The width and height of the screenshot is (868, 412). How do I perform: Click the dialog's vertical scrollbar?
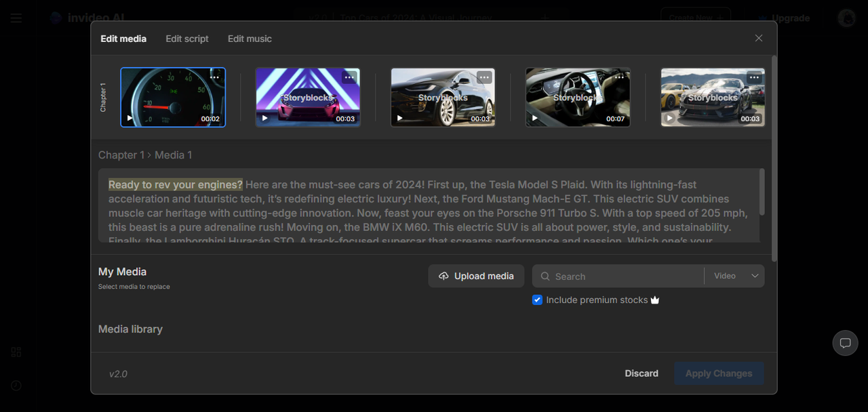tap(774, 159)
